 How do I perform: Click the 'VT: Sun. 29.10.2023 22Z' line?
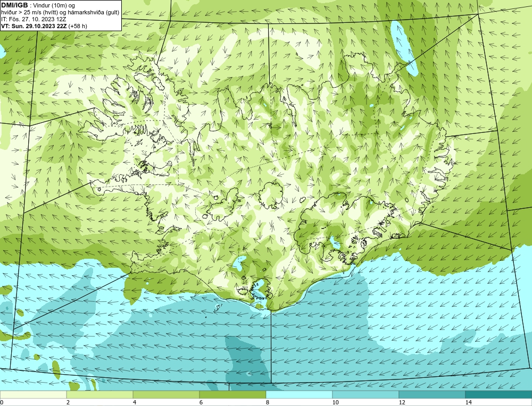[34, 26]
